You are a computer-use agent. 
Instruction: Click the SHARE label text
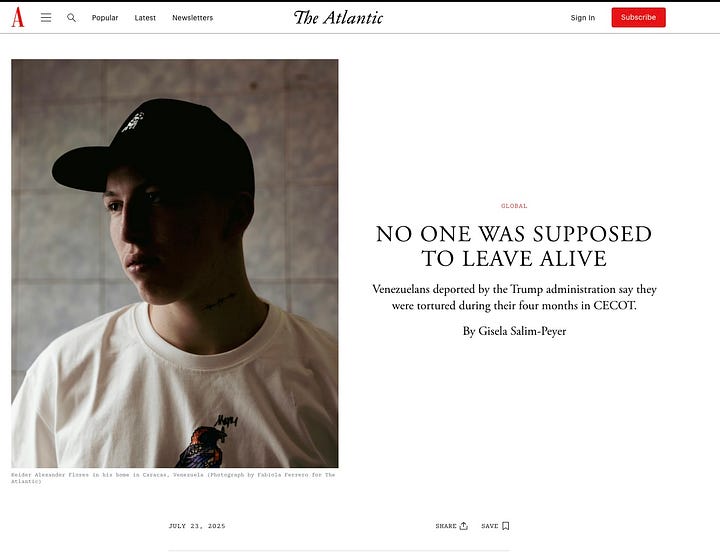446,526
